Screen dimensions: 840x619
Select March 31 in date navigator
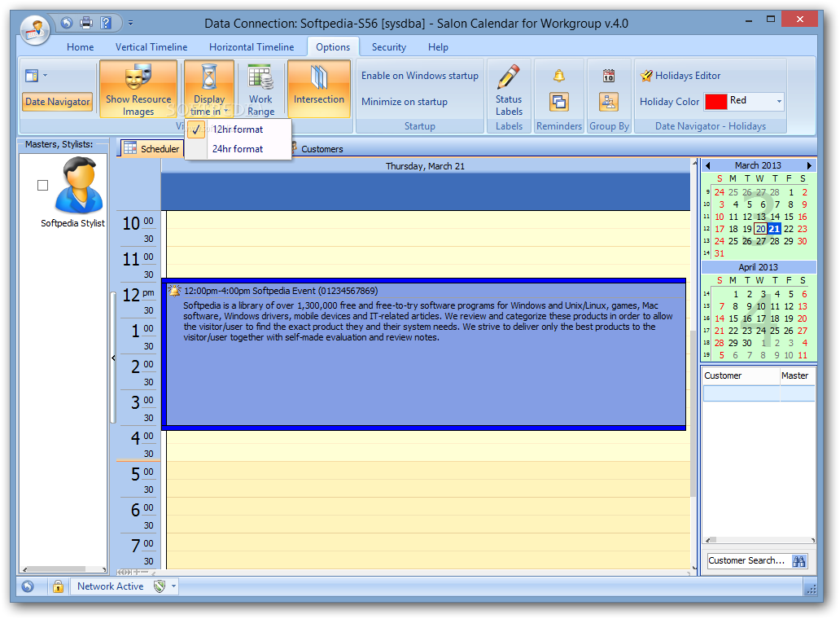tap(719, 253)
